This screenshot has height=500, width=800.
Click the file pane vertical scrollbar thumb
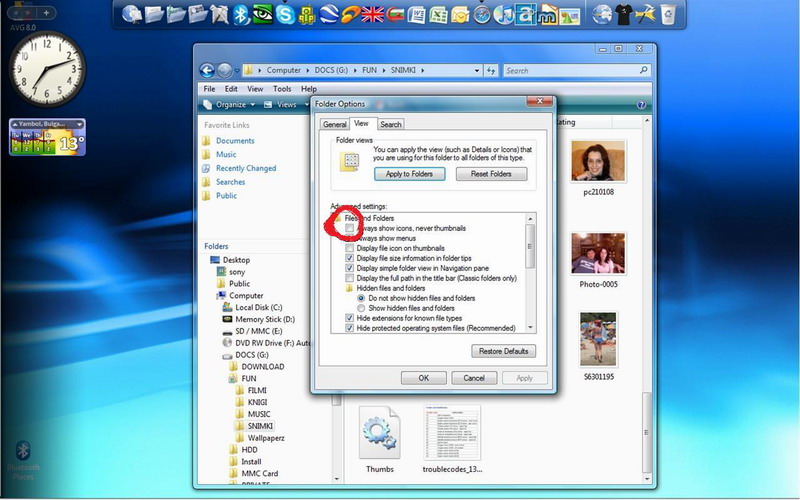point(646,433)
